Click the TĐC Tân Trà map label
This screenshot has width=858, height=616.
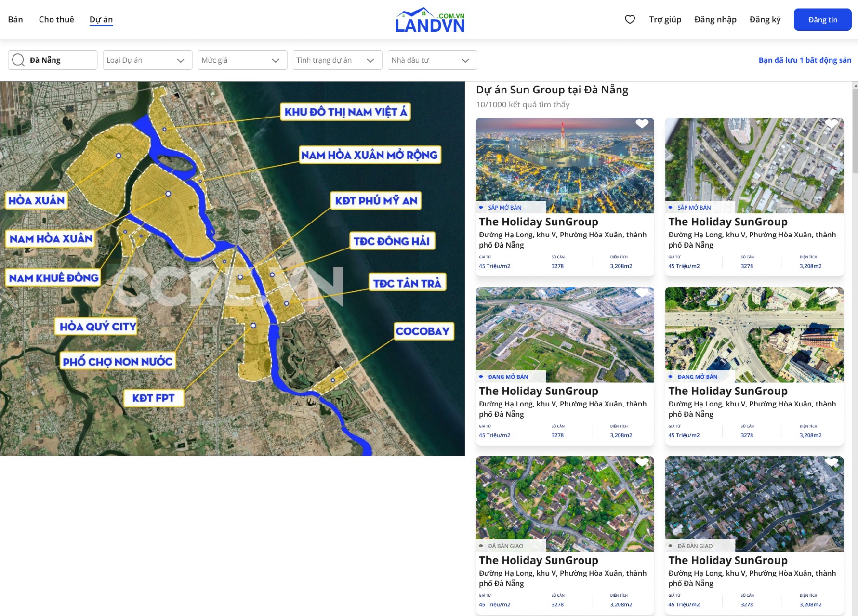pos(407,283)
